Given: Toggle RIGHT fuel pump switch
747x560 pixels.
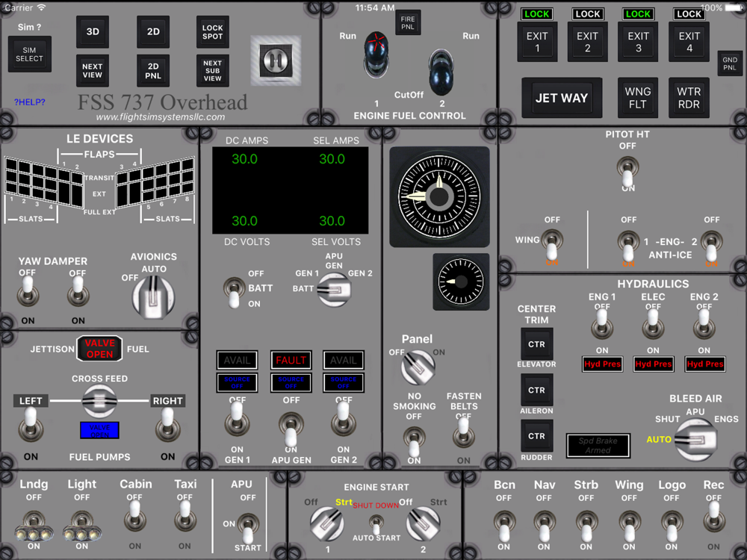Looking at the screenshot, I should [167, 424].
